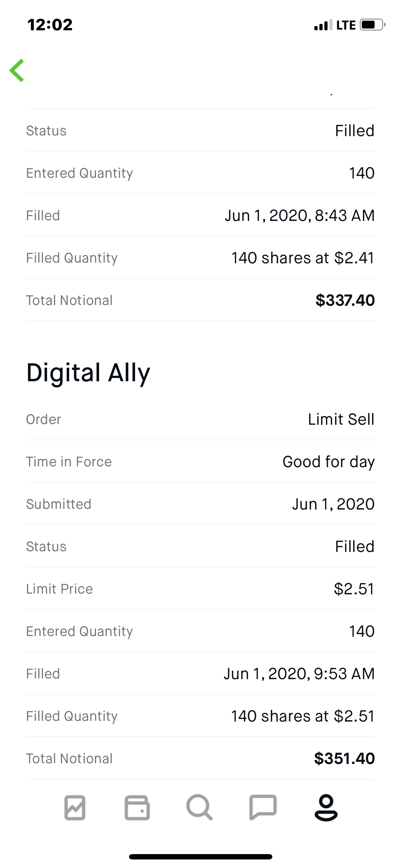Tap the cellular signal bars icon
Image resolution: width=401 pixels, height=868 pixels.
[323, 25]
